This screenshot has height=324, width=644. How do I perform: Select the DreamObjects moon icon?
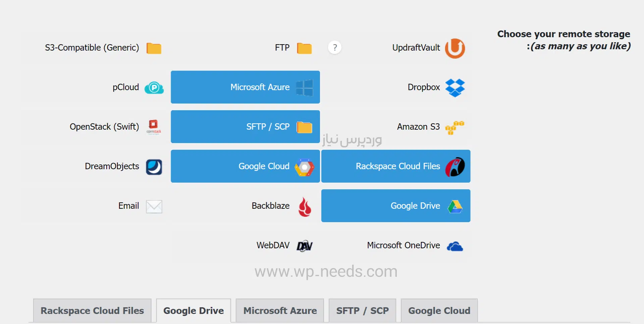pos(154,167)
